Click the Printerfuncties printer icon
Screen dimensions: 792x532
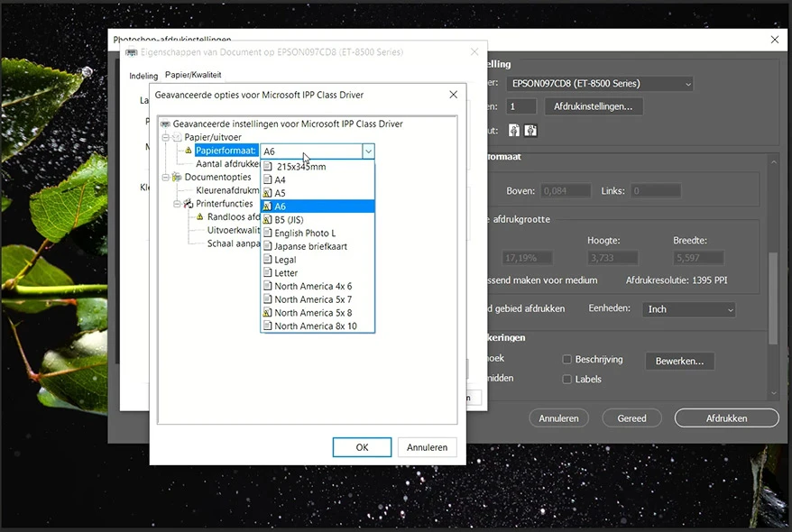(189, 204)
